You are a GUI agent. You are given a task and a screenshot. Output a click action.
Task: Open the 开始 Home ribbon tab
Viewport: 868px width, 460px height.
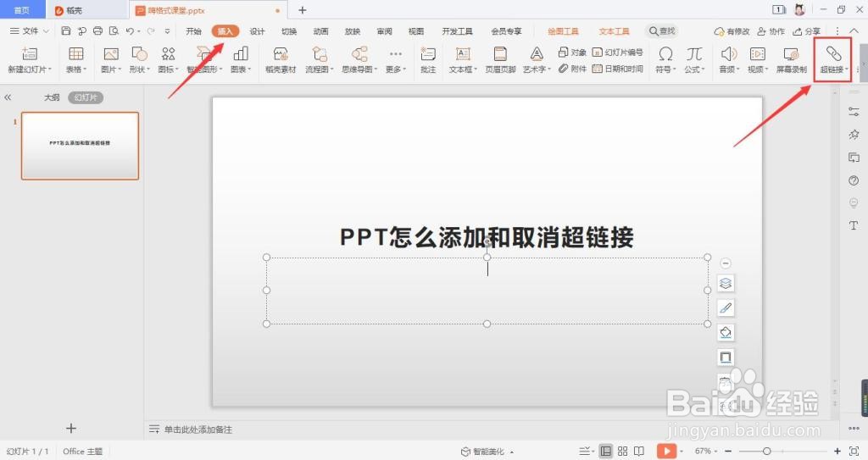[x=194, y=31]
